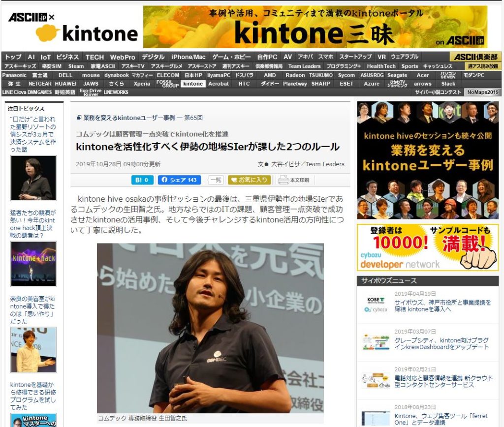Open the 週アス読み放題 link

(483, 66)
